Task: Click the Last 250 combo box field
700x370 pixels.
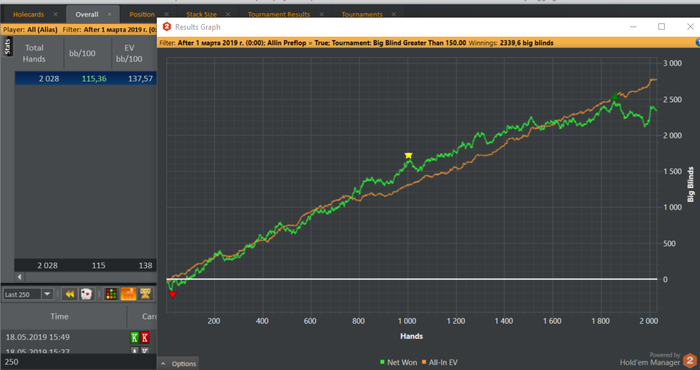Action: point(28,294)
